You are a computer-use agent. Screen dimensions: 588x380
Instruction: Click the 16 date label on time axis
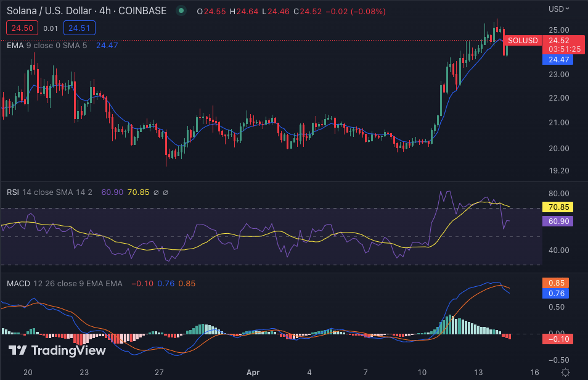534,373
